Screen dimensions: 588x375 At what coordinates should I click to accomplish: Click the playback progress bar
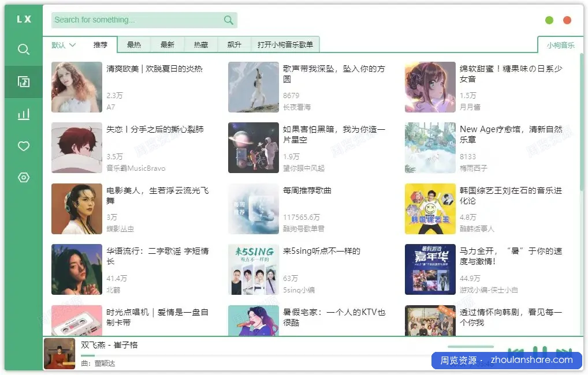pos(255,355)
